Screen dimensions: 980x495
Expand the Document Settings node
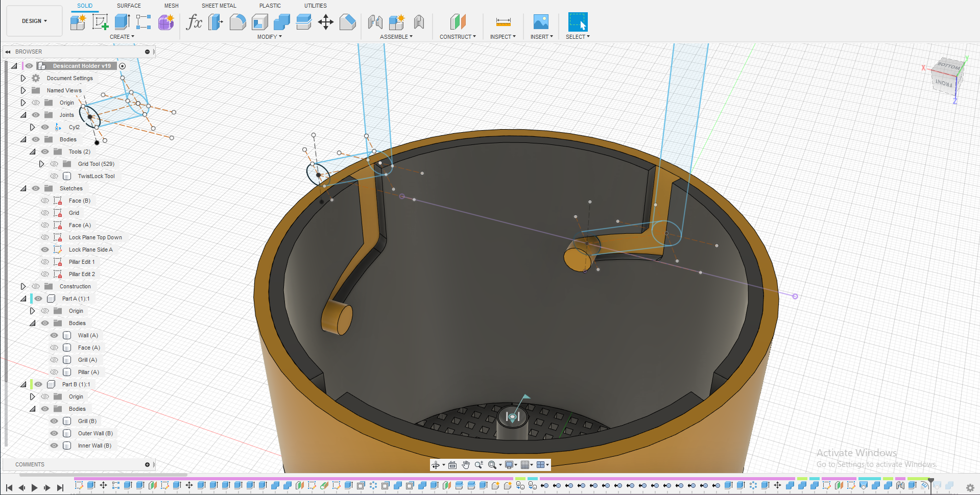[x=23, y=78]
